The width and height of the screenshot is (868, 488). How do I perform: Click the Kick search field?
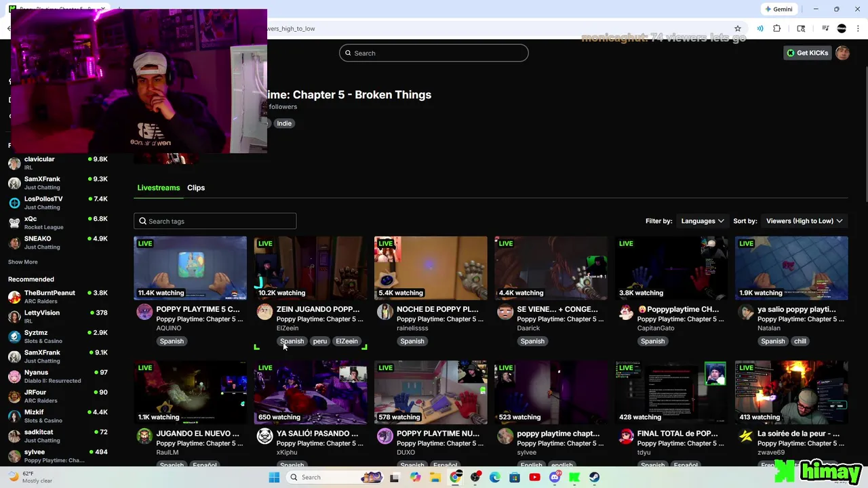click(x=434, y=53)
